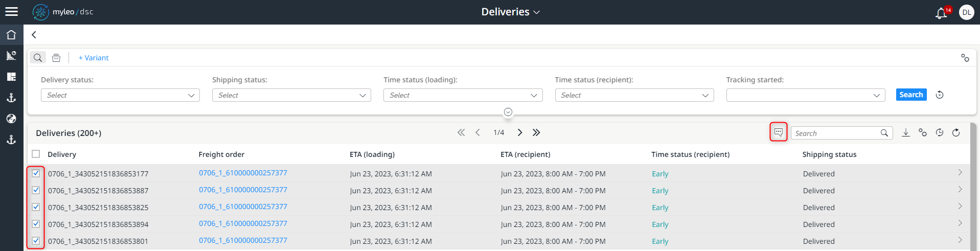
Task: Open the globe sidebar icon
Action: (11, 119)
